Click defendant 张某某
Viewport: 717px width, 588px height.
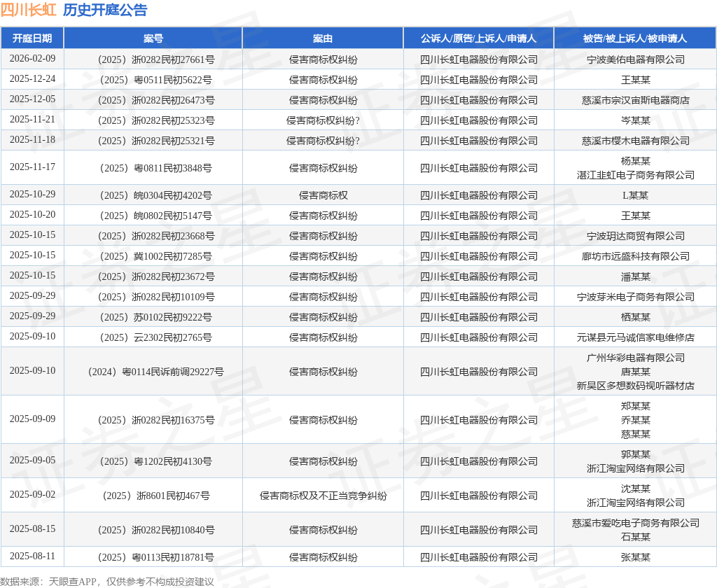636,557
